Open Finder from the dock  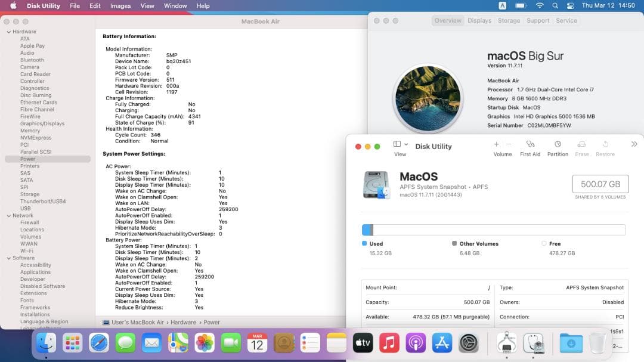coord(46,343)
